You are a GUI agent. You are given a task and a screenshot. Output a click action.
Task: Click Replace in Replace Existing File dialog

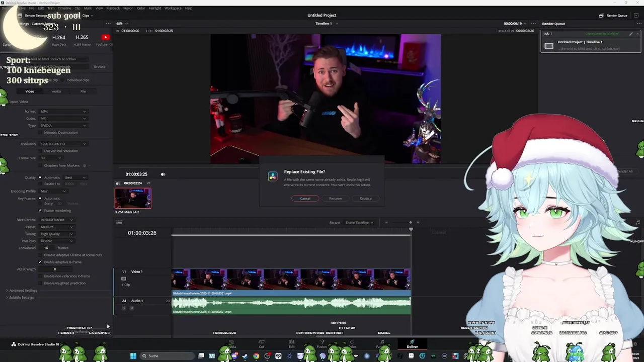pyautogui.click(x=366, y=199)
